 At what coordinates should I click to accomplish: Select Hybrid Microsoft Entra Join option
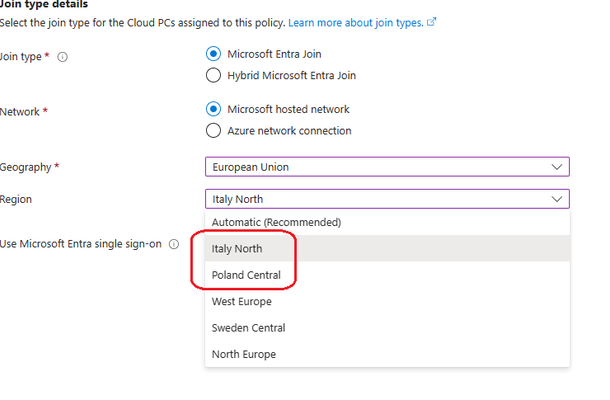(x=213, y=75)
